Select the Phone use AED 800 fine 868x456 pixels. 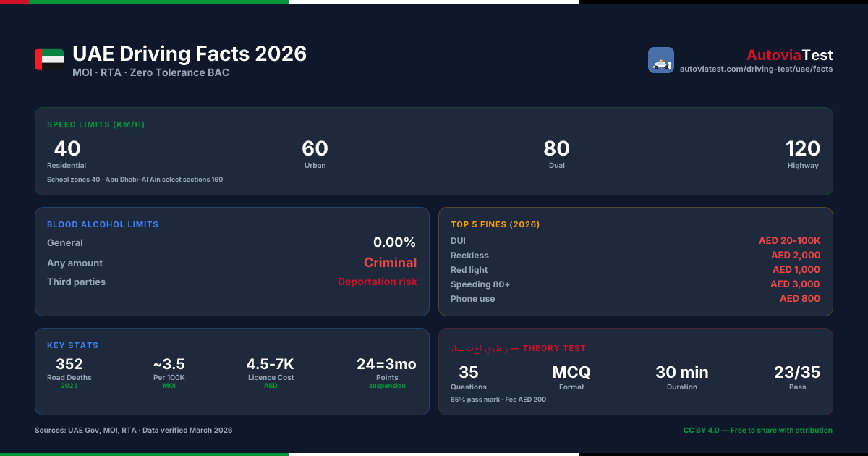(800, 299)
